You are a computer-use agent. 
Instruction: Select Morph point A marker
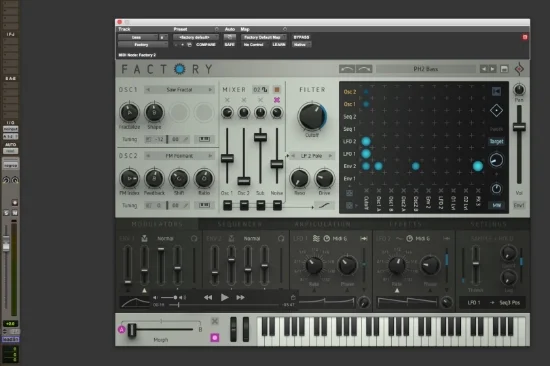click(x=122, y=330)
